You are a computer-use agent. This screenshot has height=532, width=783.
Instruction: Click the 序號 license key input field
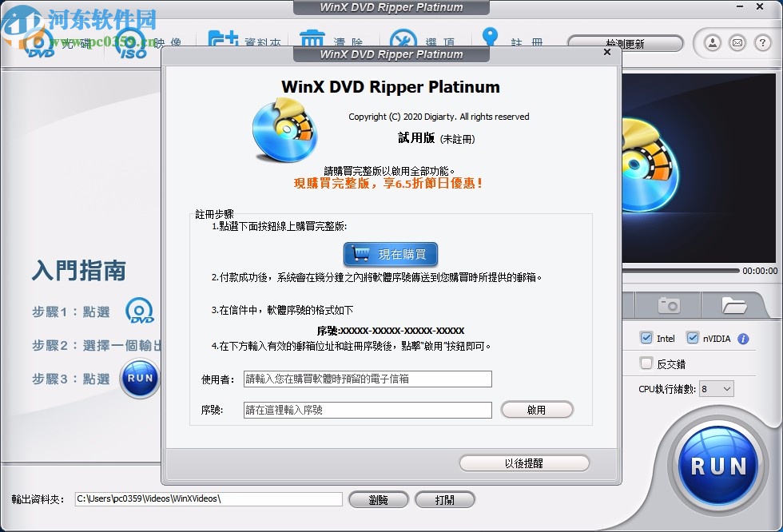(368, 410)
